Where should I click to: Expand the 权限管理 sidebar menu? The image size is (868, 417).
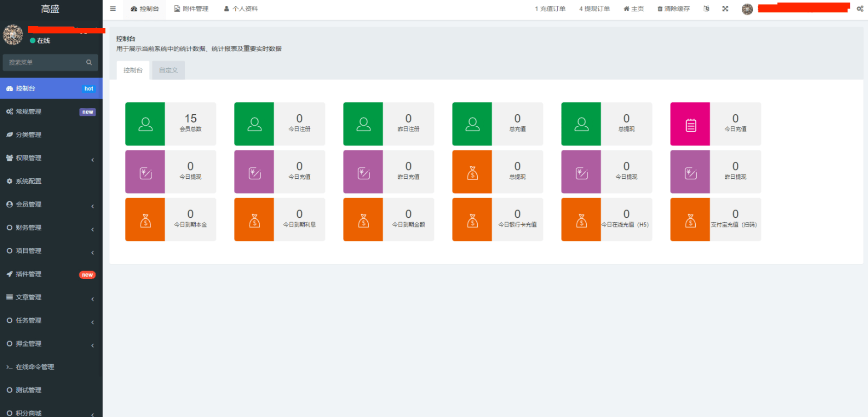click(50, 158)
